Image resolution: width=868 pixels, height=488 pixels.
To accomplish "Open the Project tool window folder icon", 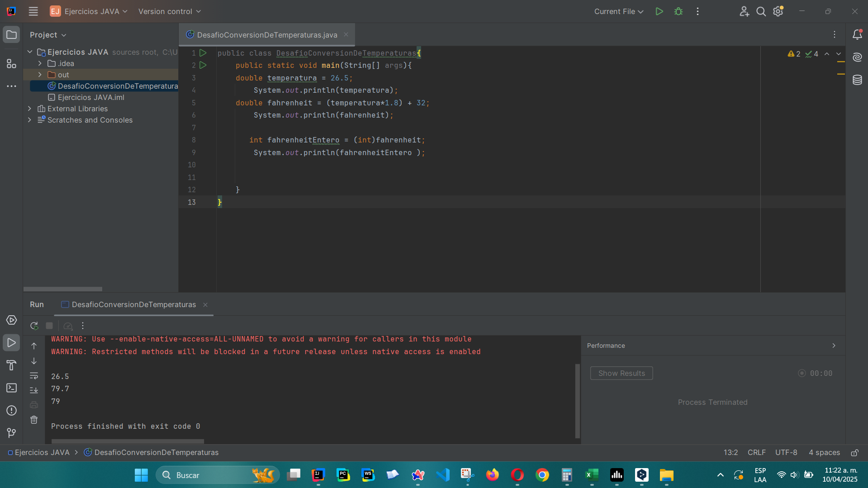I will coord(11,35).
